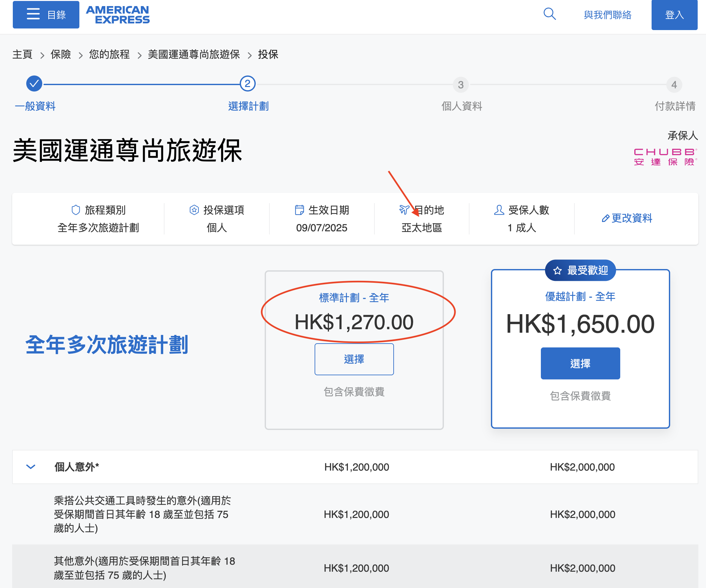
Task: Open the 目錄 hamburger menu
Action: (46, 14)
